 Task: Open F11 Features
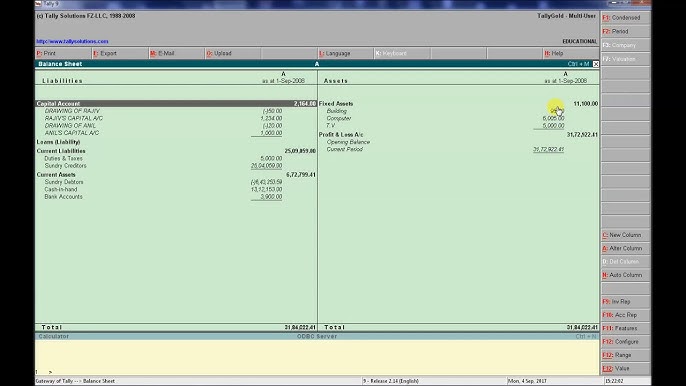point(625,328)
